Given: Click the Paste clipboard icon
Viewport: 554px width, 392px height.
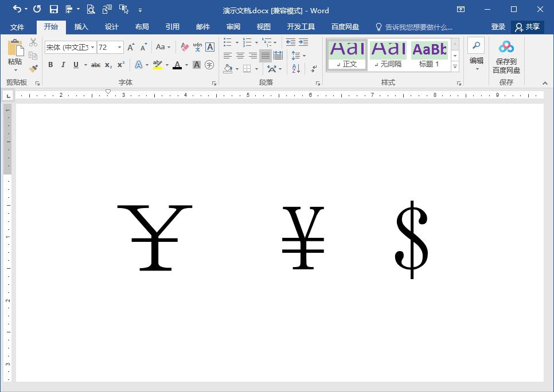Looking at the screenshot, I should click(15, 48).
